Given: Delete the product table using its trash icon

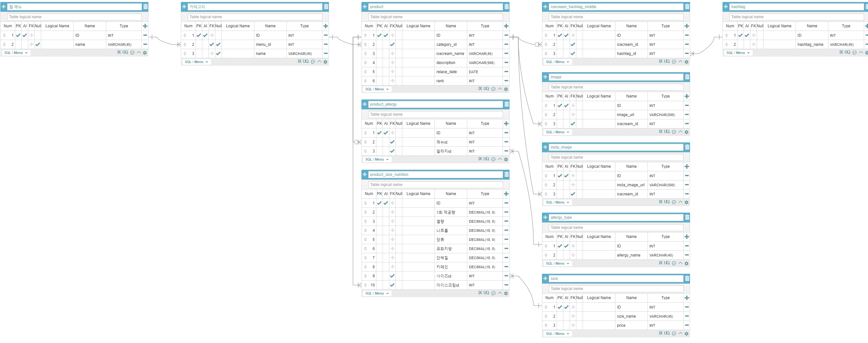Looking at the screenshot, I should point(507,7).
